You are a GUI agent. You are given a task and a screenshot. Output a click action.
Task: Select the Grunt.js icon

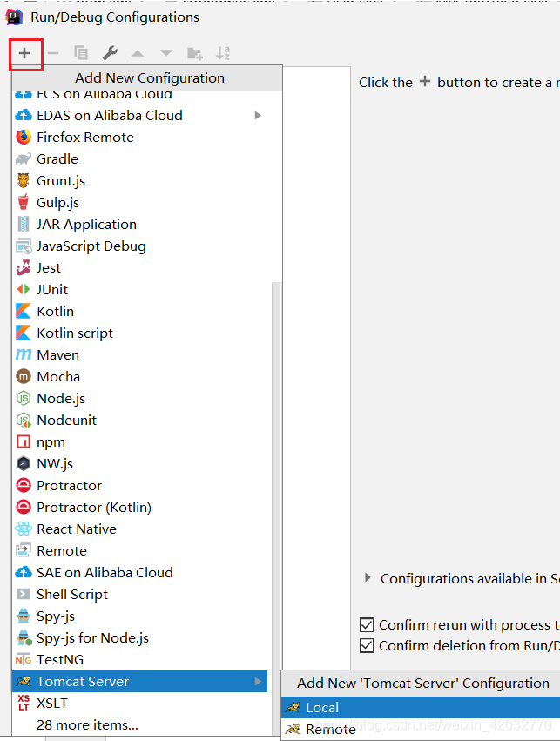[x=24, y=180]
